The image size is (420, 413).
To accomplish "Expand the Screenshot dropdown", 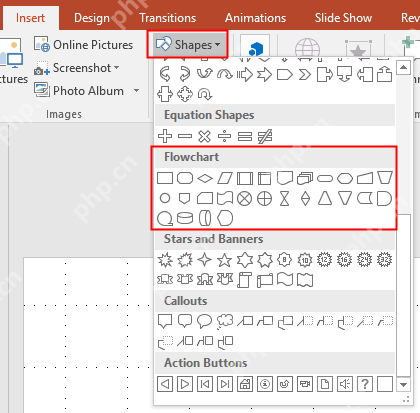I will click(117, 68).
